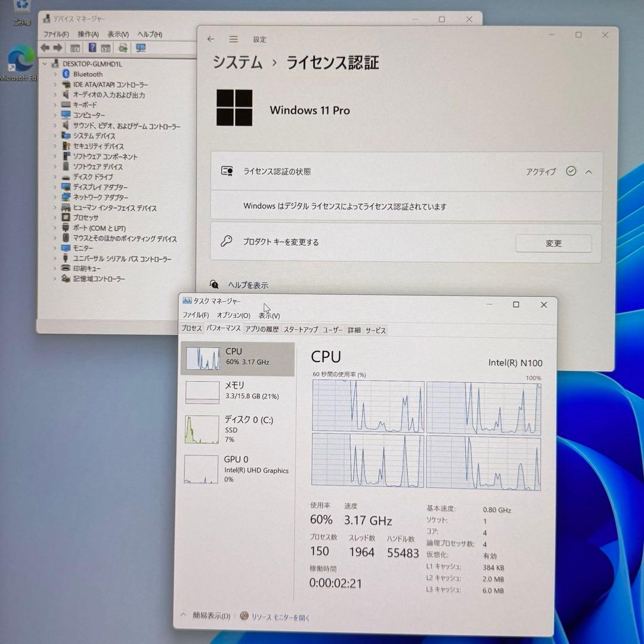Expand the ディスク ドライブ node
The width and height of the screenshot is (644, 644).
pyautogui.click(x=55, y=177)
